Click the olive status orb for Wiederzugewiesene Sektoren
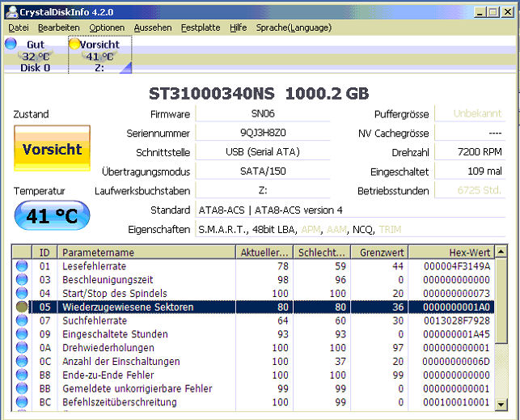Screen dimensions: 520x420 (22, 307)
